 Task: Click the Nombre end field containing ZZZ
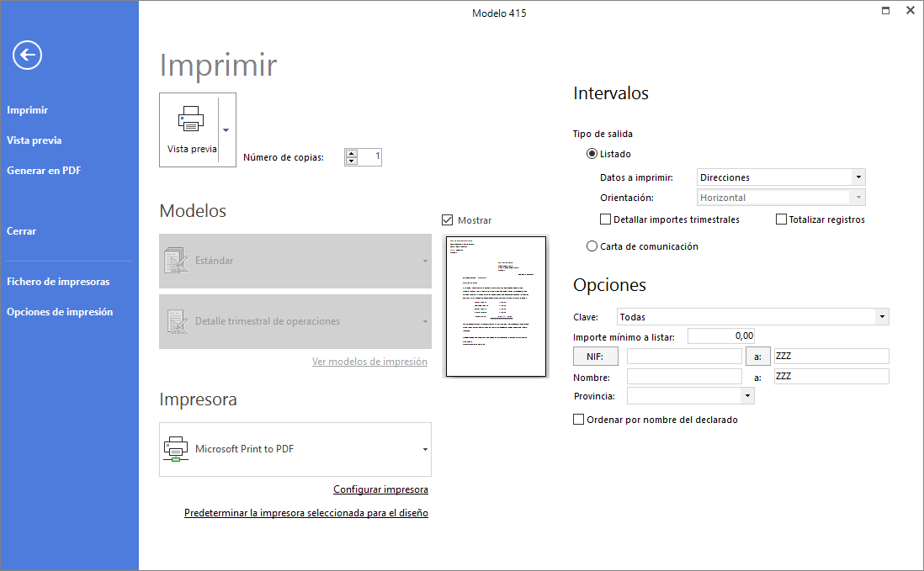[x=831, y=376]
